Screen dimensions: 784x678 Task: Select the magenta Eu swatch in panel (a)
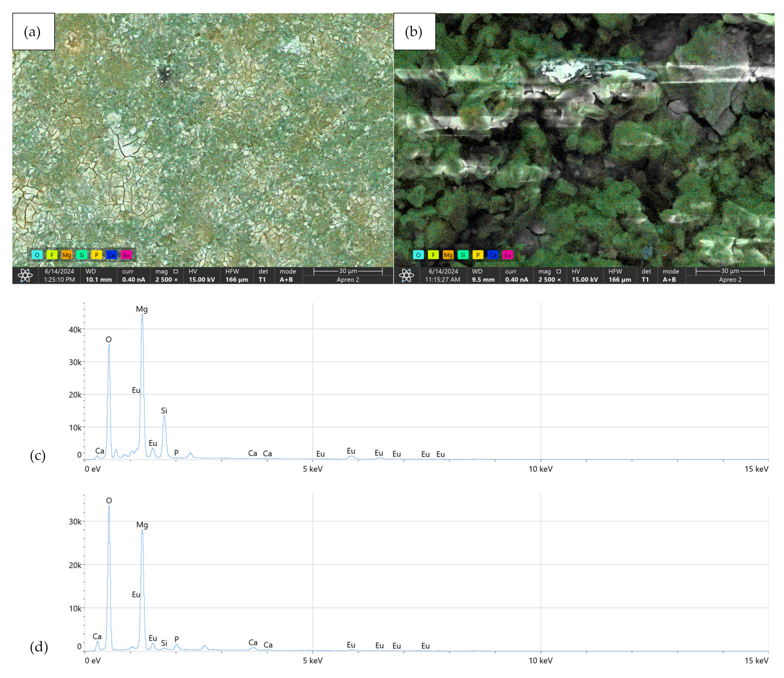(126, 255)
